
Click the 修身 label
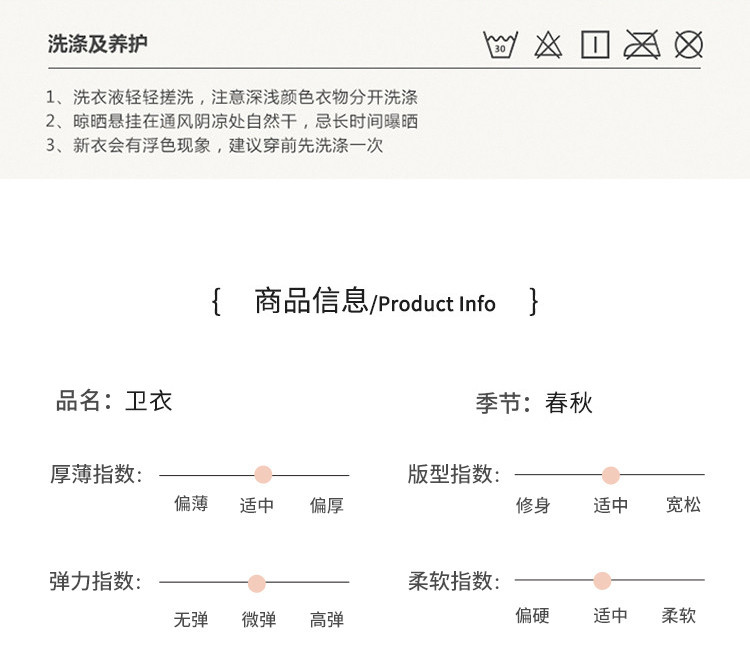pyautogui.click(x=533, y=505)
